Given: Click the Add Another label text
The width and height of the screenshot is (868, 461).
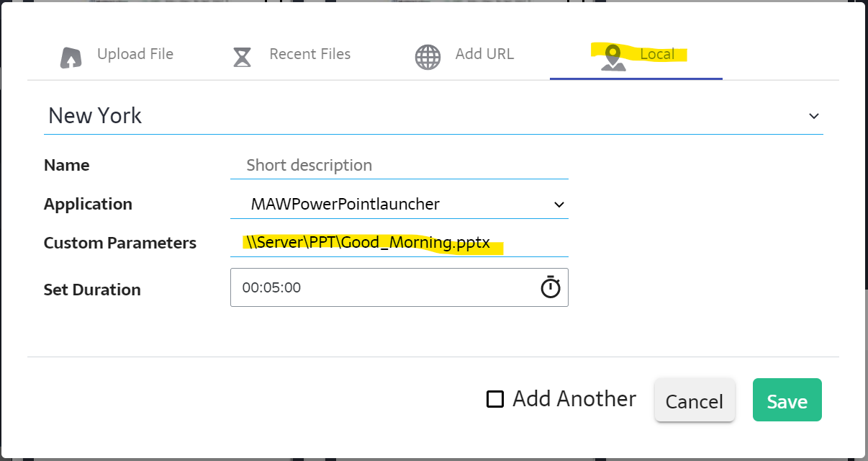Looking at the screenshot, I should point(574,399).
